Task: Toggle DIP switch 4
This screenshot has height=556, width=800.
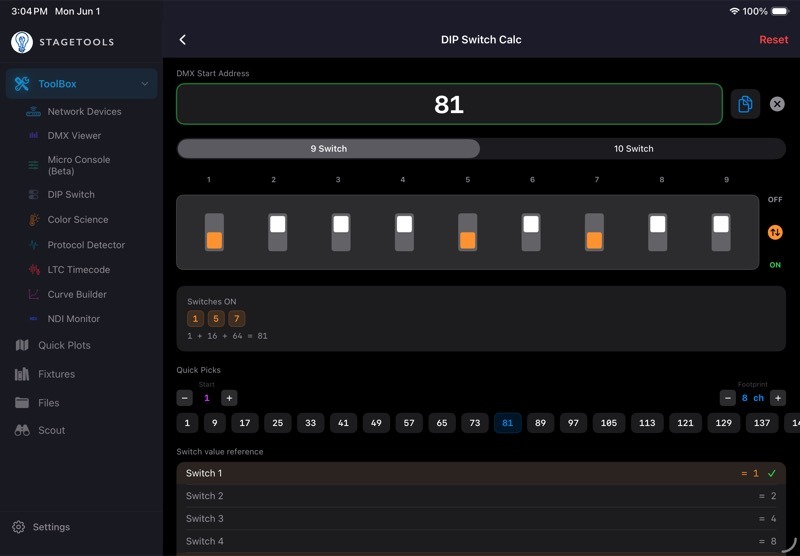Action: pos(404,232)
